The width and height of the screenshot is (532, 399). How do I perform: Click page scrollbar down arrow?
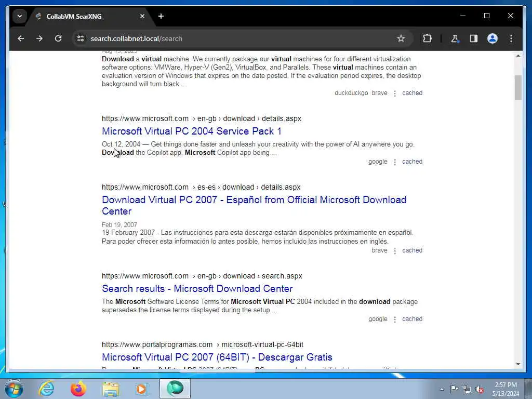(x=518, y=364)
